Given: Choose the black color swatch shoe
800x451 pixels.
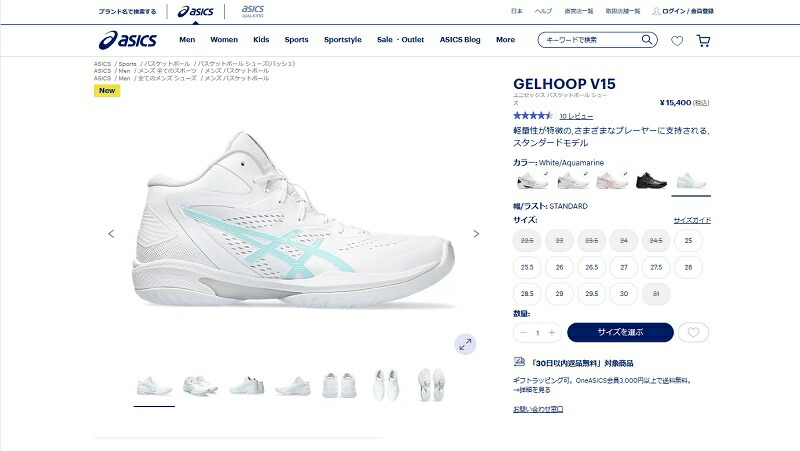Looking at the screenshot, I should tap(651, 181).
